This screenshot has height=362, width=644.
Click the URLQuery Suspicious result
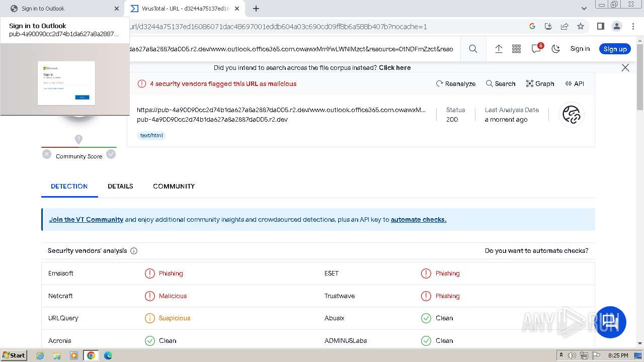[x=168, y=318]
